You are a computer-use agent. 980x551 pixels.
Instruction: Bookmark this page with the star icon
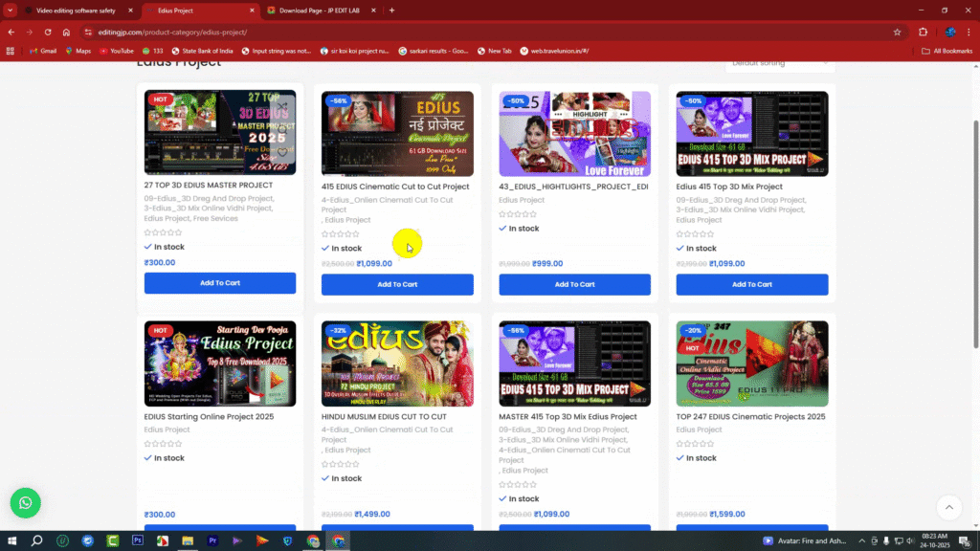point(897,32)
